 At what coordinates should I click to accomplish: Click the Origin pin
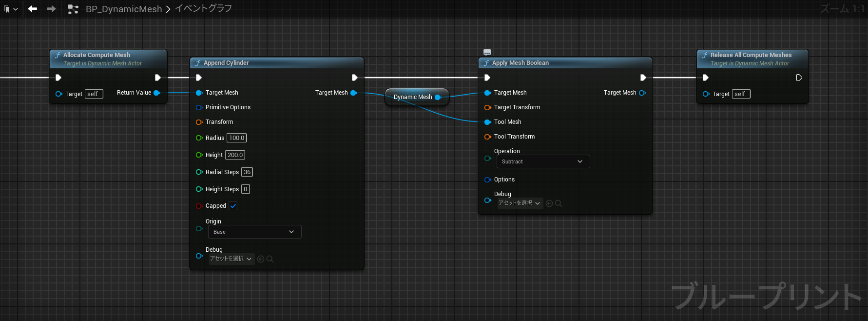199,228
